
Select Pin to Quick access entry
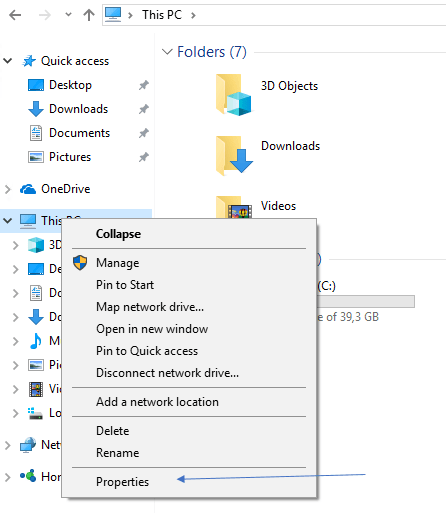(x=189, y=351)
